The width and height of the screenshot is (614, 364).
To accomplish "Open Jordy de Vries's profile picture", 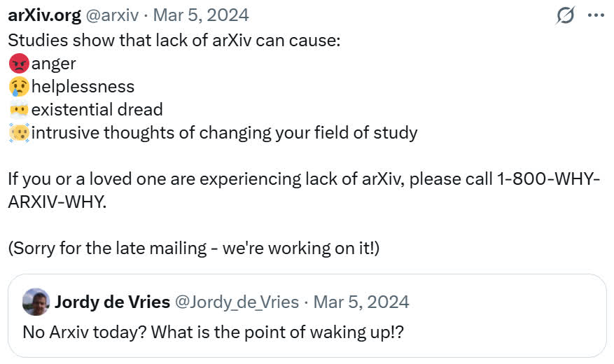I will coord(36,302).
